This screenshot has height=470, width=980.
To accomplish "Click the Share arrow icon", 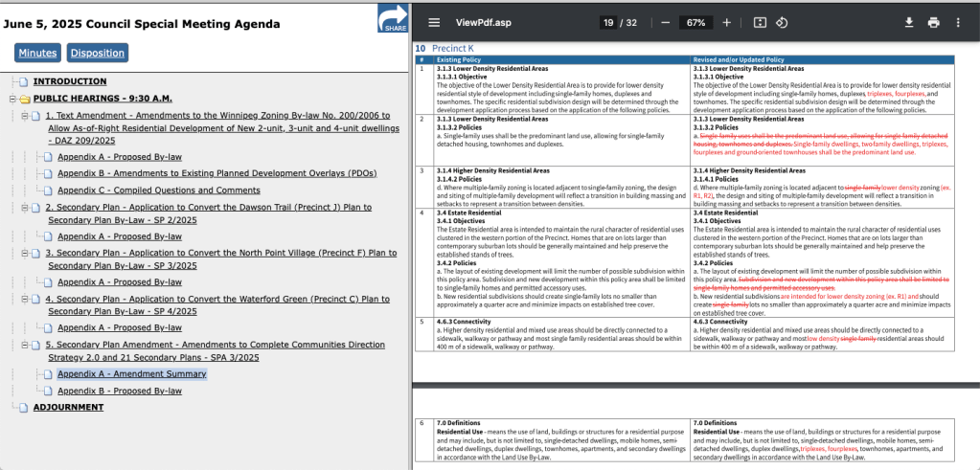I will [x=393, y=18].
